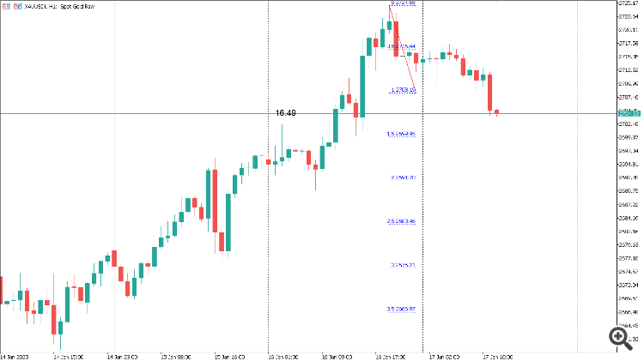Screen dimensions: 644x361
Task: Click the last red candle on the chart
Action: [496, 112]
